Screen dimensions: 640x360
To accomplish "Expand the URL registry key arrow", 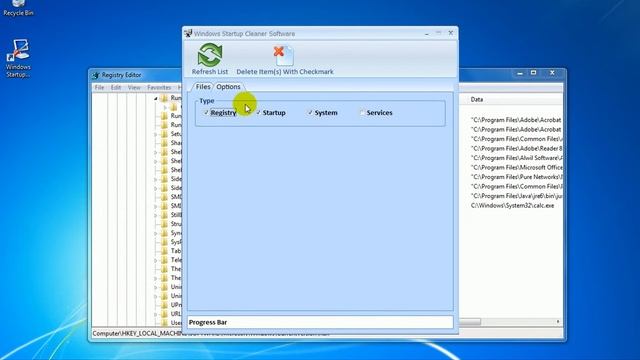I will pos(156,313).
